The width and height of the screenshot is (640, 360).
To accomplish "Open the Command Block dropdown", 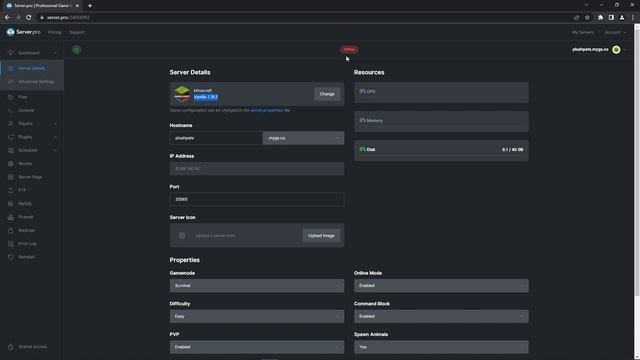I will (441, 316).
